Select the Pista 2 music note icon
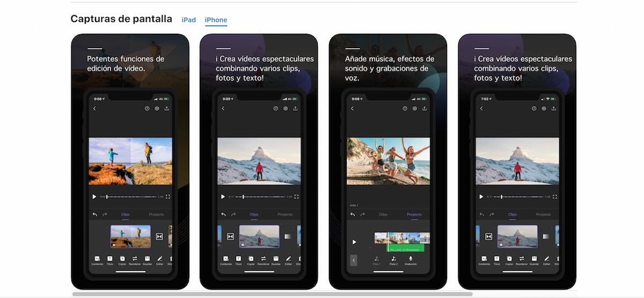644x298 pixels. point(393,259)
